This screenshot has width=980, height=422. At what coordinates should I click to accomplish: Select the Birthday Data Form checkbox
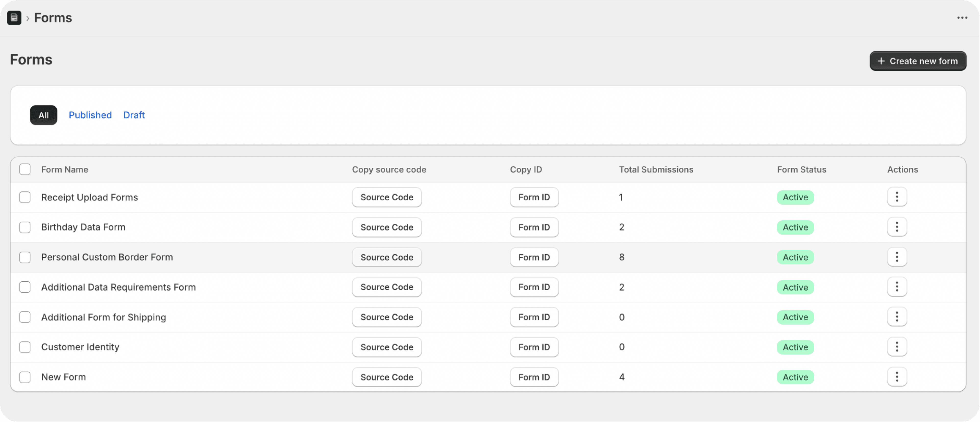point(25,227)
